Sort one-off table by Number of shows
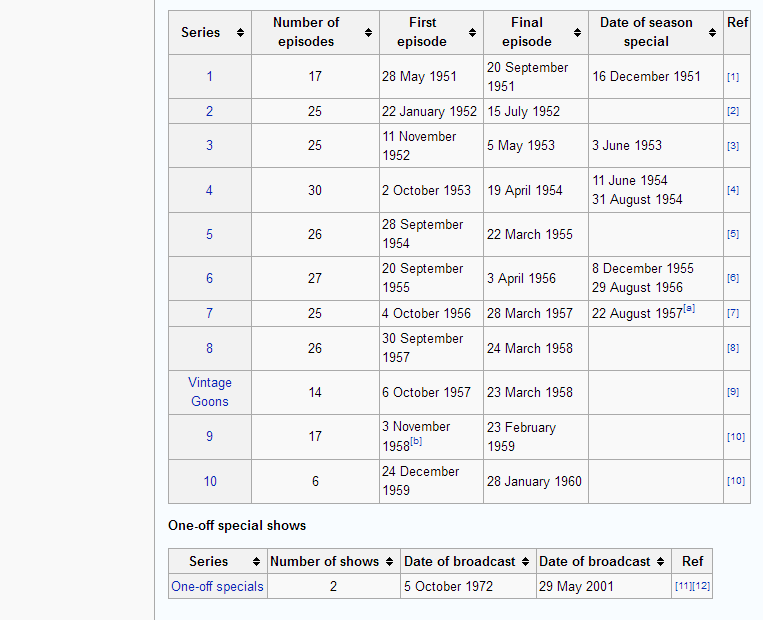 389,562
